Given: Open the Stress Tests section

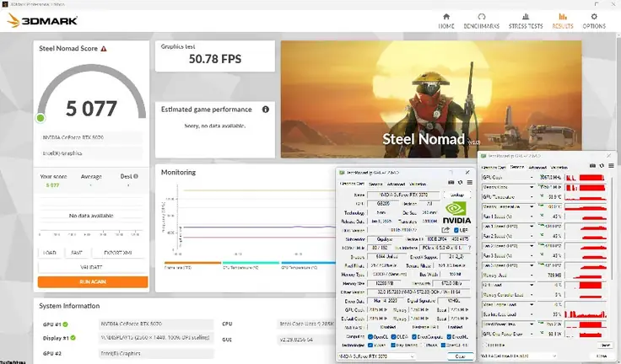Looking at the screenshot, I should coord(526,21).
